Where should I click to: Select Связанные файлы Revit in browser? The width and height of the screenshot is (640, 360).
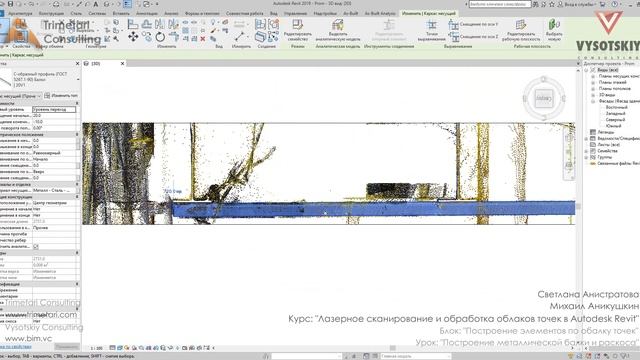point(618,163)
